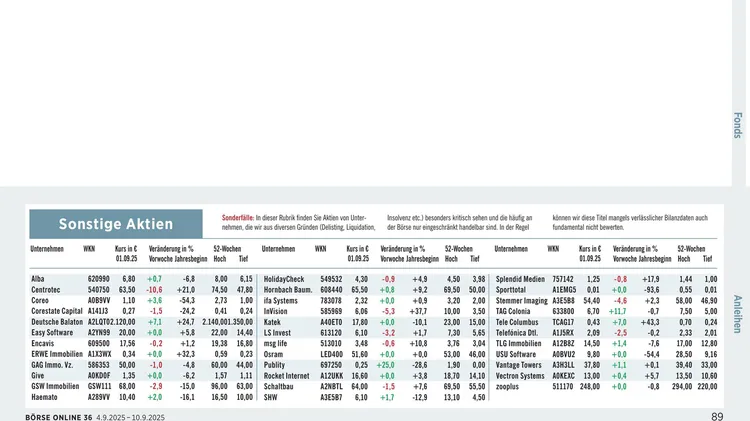
Task: Click the Give company name
Action: [38, 376]
